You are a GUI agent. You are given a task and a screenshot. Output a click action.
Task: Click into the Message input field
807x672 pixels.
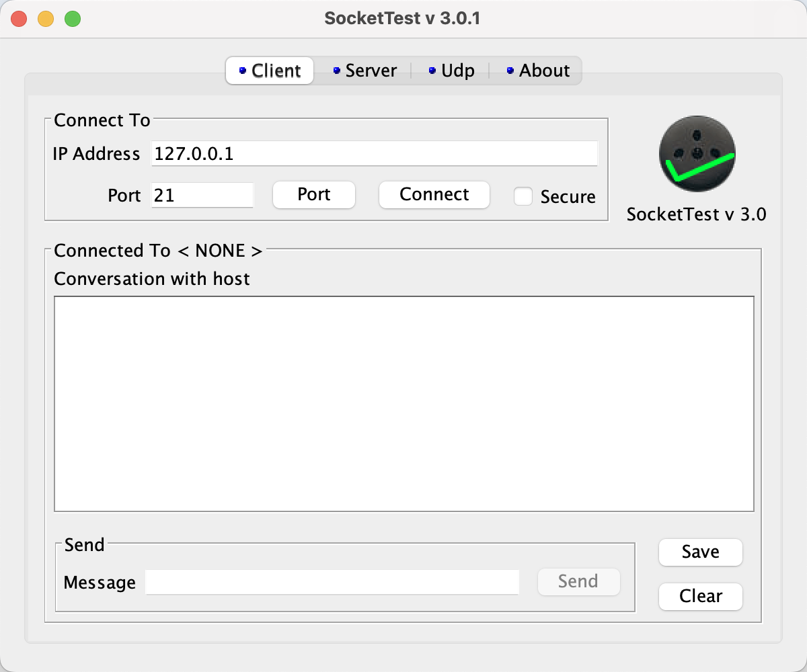332,582
